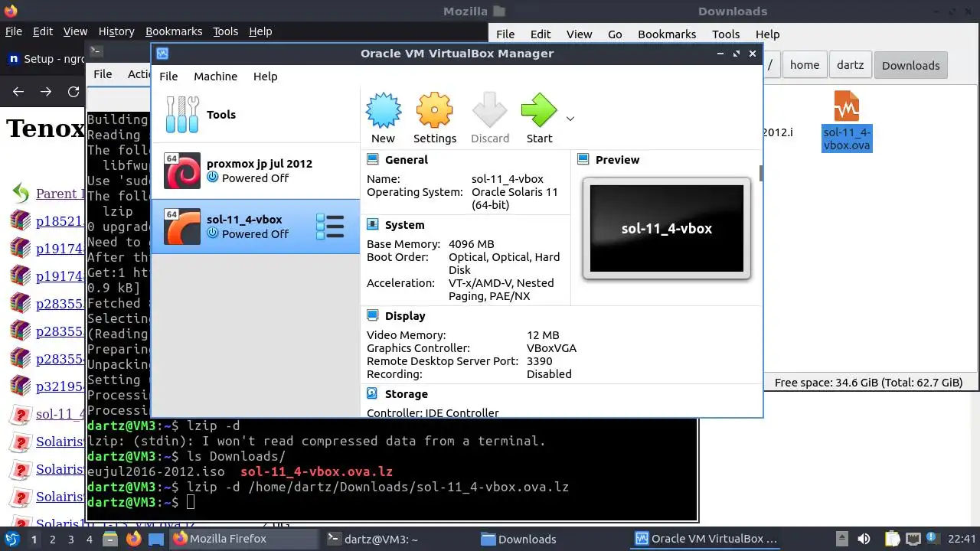The height and width of the screenshot is (551, 980).
Task: Start the VM with the green arrow
Action: coord(539,111)
